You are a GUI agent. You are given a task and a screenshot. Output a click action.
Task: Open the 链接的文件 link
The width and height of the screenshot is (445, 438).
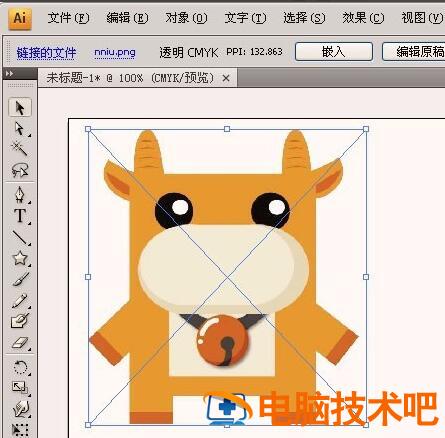point(46,53)
